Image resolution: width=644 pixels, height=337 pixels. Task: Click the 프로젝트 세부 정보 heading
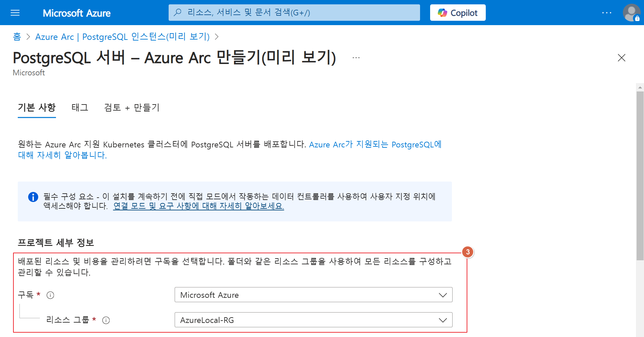point(56,243)
